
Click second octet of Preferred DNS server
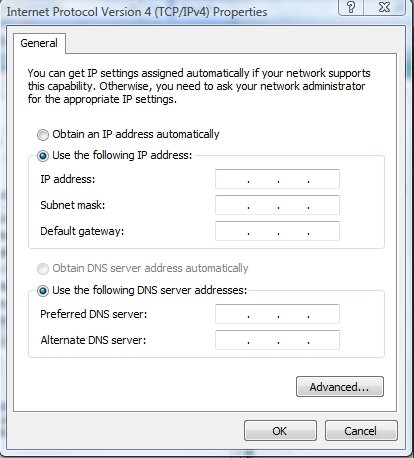click(x=263, y=314)
